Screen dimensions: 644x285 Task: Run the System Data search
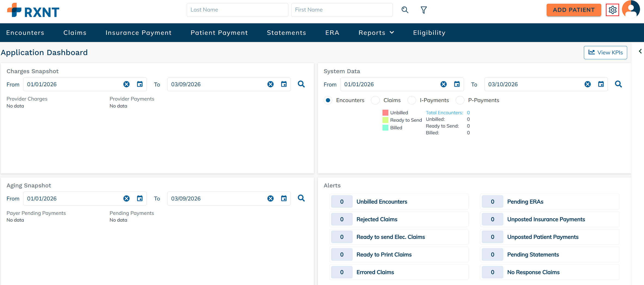point(618,84)
